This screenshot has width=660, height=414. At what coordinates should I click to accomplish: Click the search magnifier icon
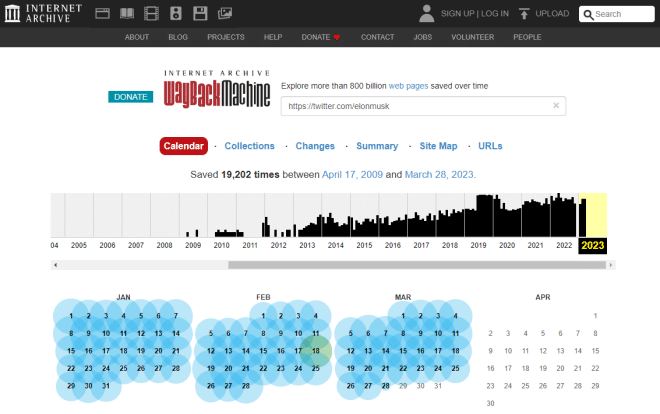coord(588,14)
